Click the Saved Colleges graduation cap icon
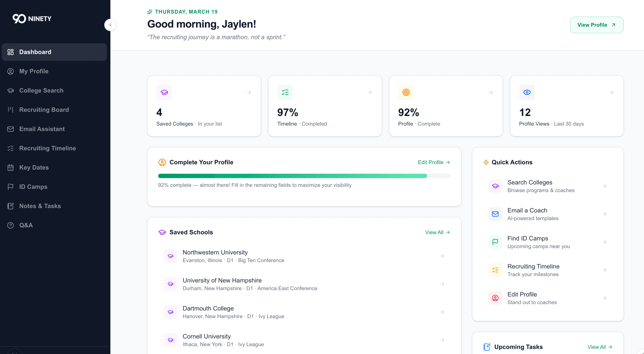The image size is (644, 354). (x=164, y=92)
